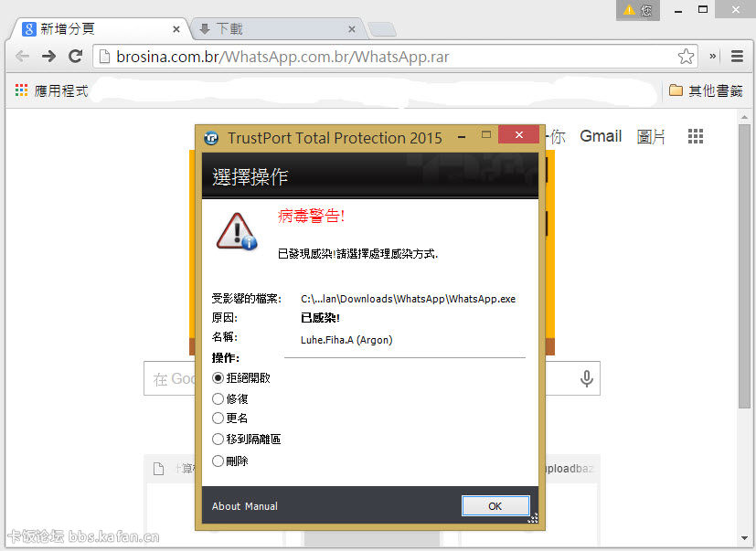The height and width of the screenshot is (551, 756).
Task: Choose the 刪除 radio option
Action: pyautogui.click(x=218, y=461)
